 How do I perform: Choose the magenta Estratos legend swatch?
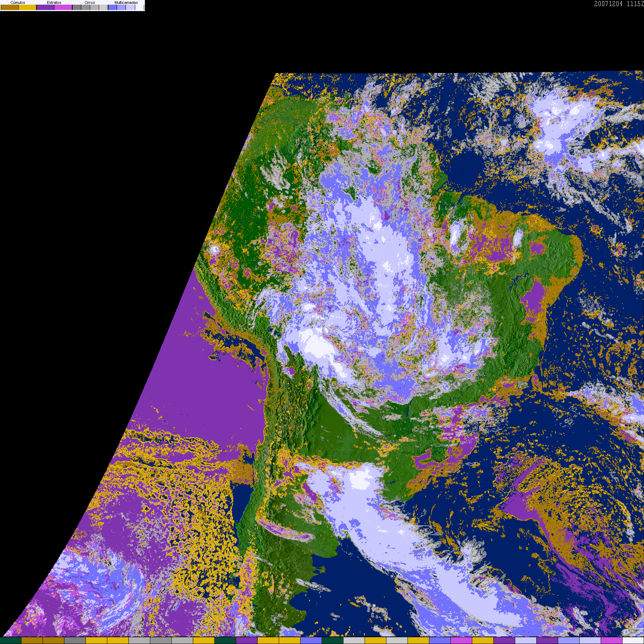[63, 8]
